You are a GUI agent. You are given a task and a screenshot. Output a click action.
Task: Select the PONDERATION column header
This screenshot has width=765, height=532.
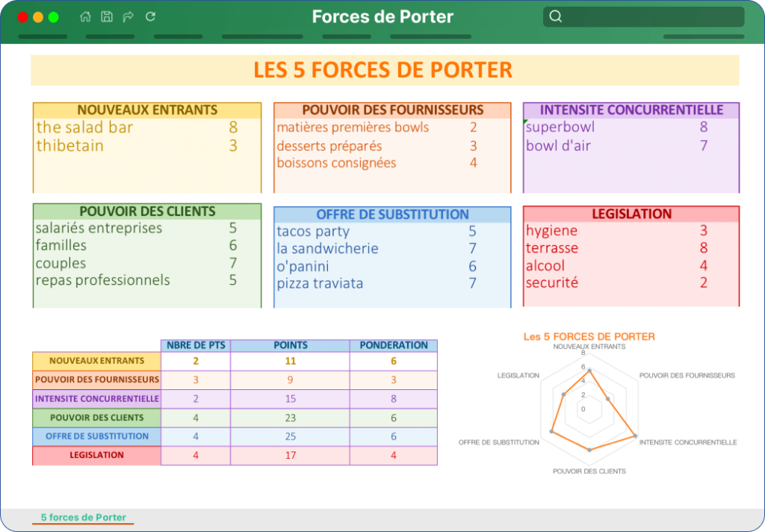(x=393, y=345)
